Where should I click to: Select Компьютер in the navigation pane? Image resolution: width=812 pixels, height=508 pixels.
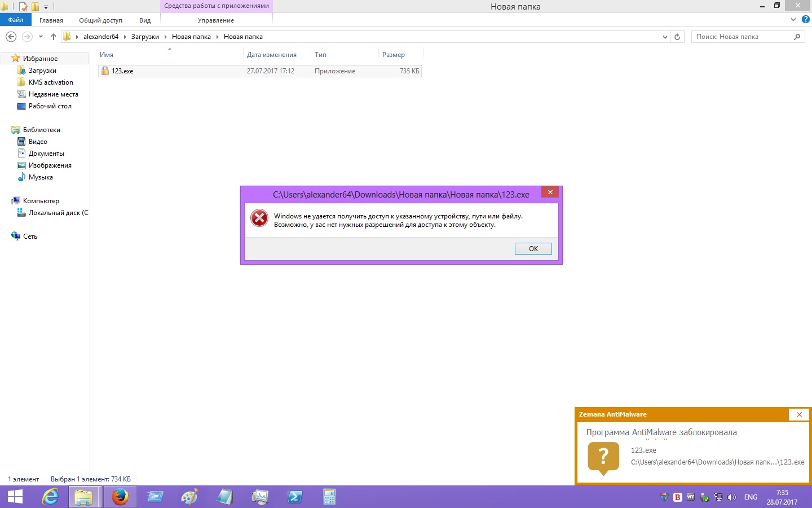click(x=41, y=201)
